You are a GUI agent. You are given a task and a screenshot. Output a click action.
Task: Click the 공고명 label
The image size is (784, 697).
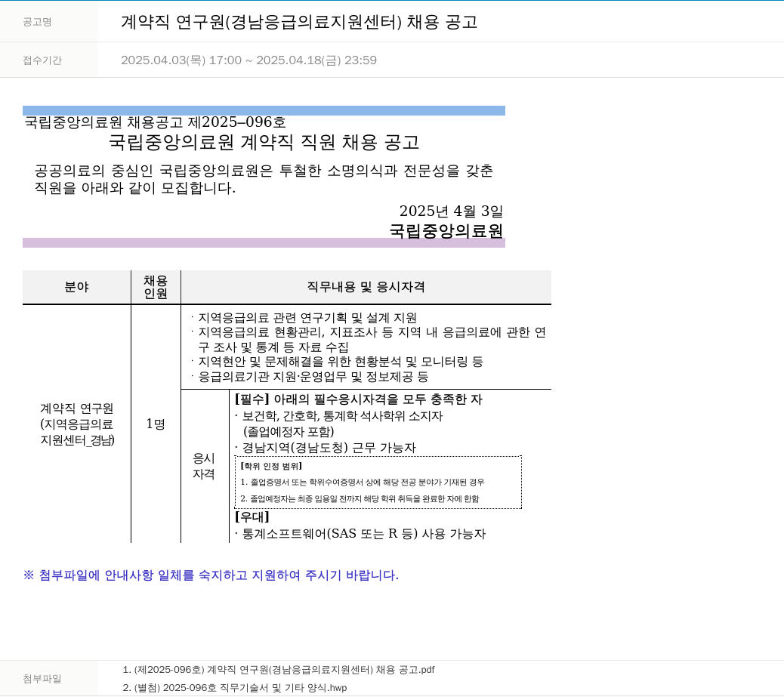[37, 22]
